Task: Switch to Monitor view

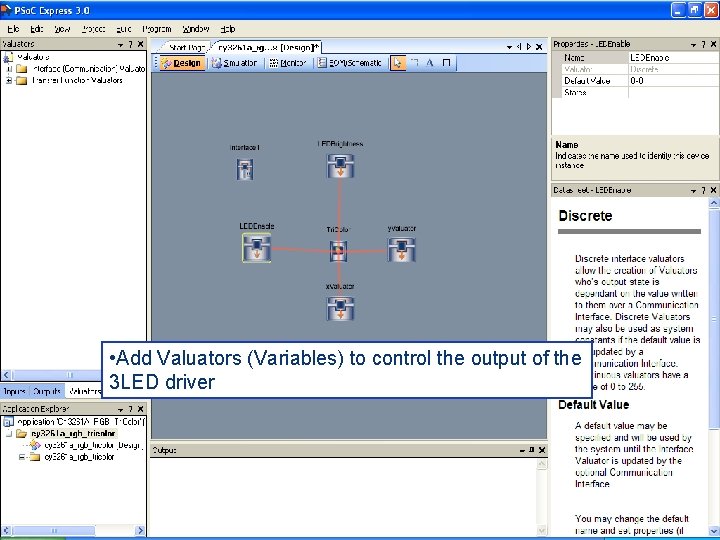Action: click(287, 63)
